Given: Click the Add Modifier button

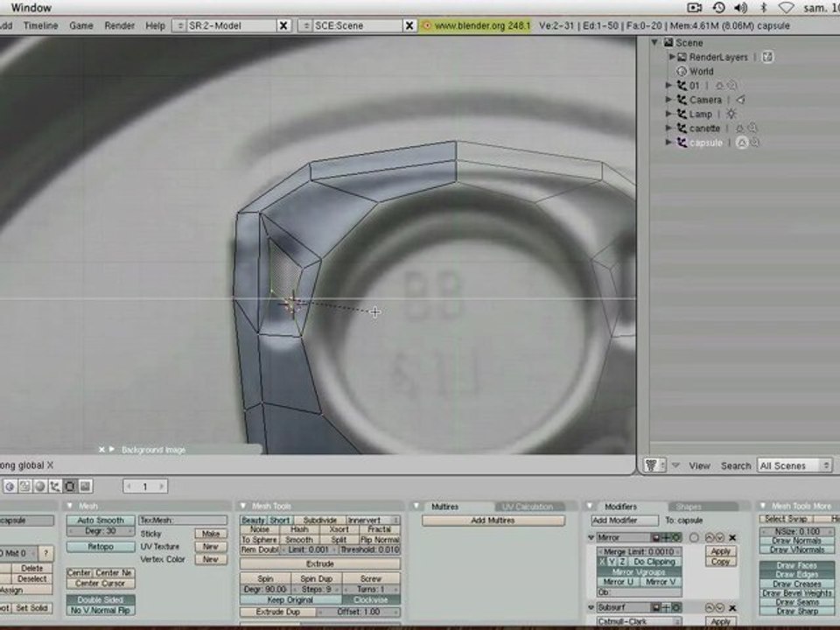Looking at the screenshot, I should 625,520.
